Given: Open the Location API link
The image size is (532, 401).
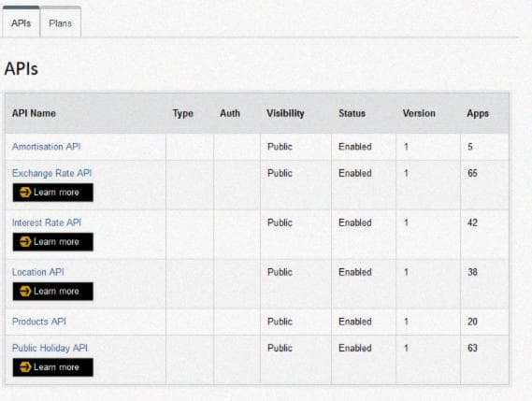Looking at the screenshot, I should coord(38,272).
